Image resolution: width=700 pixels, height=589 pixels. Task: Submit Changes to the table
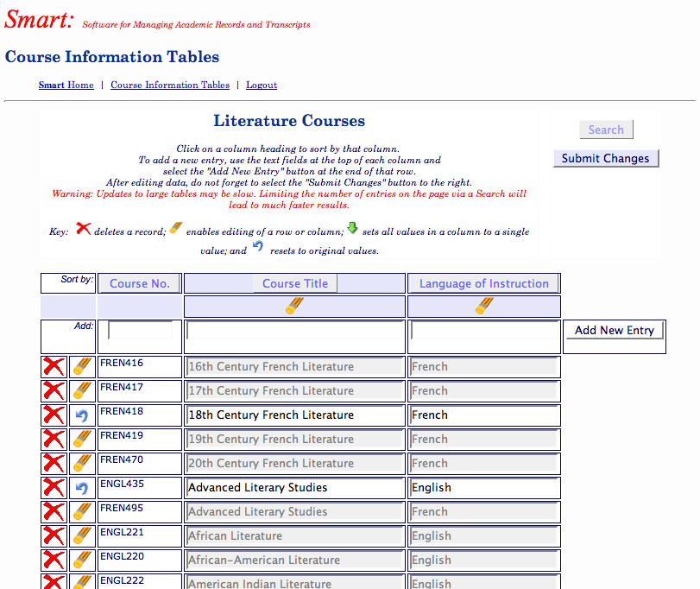tap(605, 159)
